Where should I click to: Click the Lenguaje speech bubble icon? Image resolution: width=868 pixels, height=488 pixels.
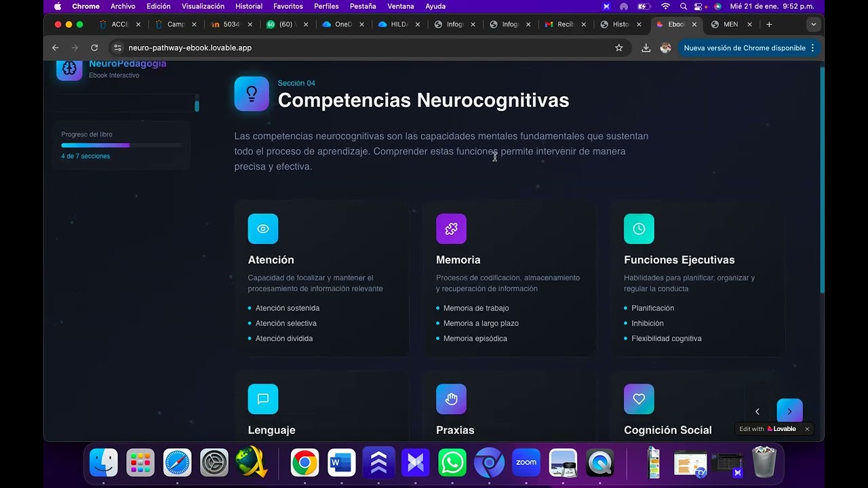click(x=263, y=399)
